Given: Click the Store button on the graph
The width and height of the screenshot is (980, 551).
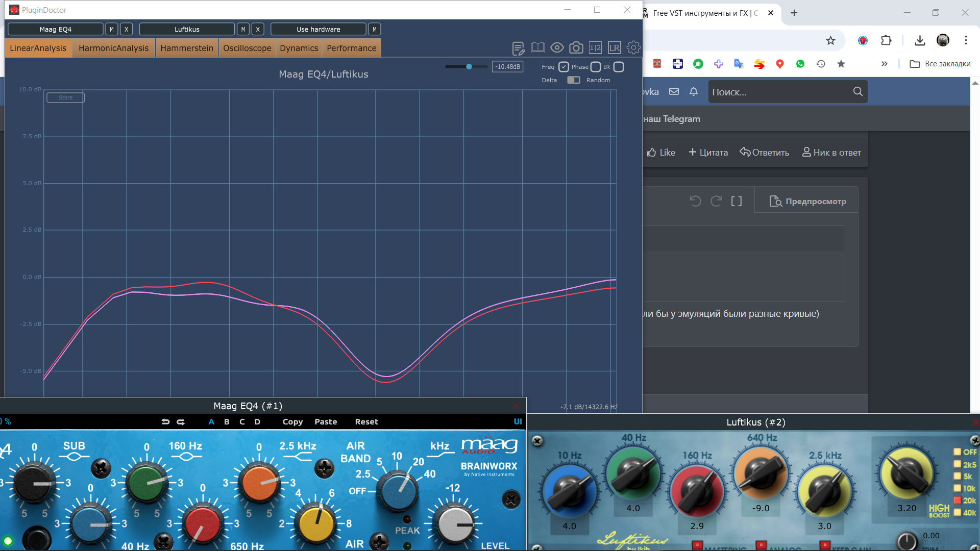Looking at the screenshot, I should pyautogui.click(x=65, y=97).
